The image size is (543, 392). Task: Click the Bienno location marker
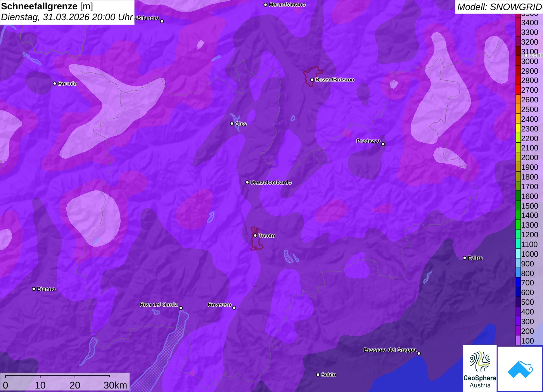(34, 289)
